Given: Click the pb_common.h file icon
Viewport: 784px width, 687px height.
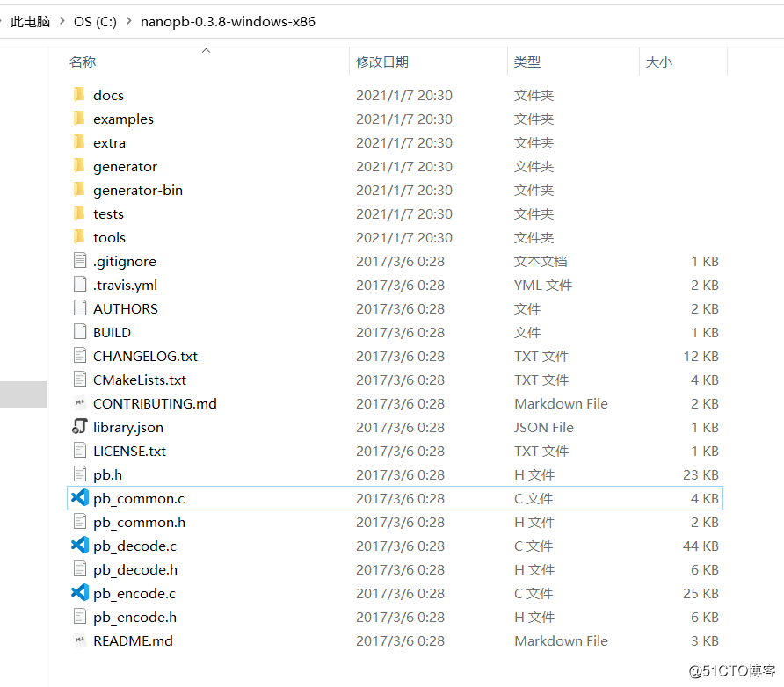Looking at the screenshot, I should tap(79, 522).
